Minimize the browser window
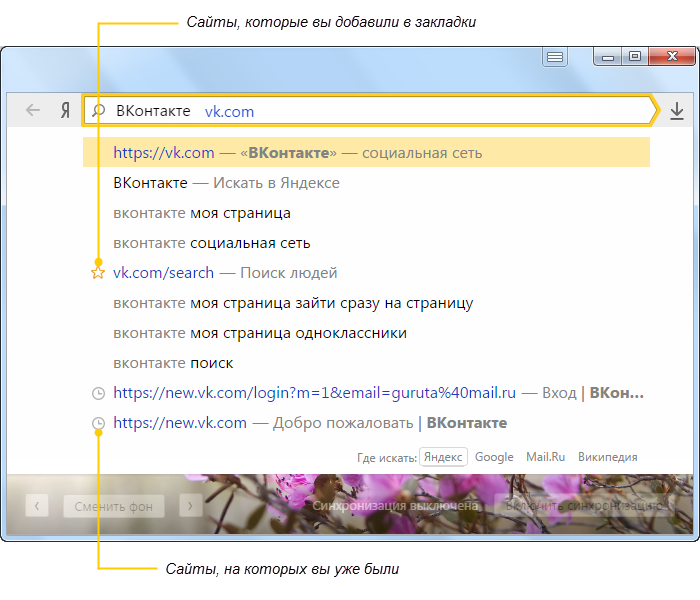700x600 pixels. click(608, 57)
